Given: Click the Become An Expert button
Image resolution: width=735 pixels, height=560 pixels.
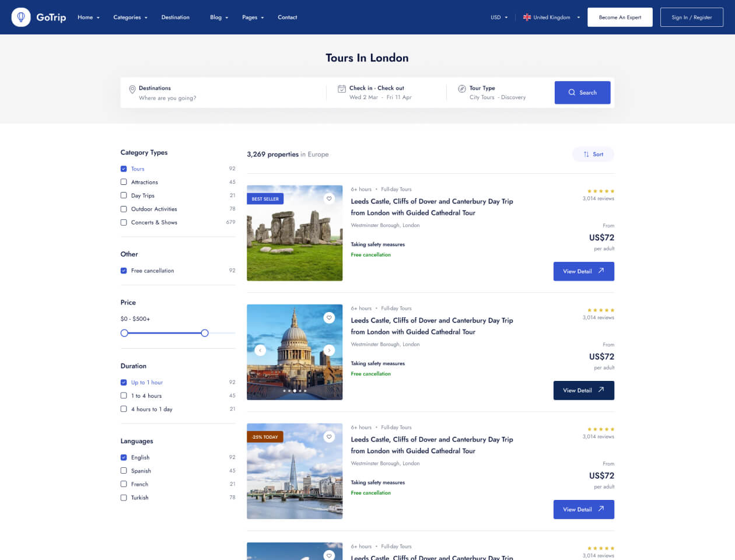Looking at the screenshot, I should pos(619,17).
